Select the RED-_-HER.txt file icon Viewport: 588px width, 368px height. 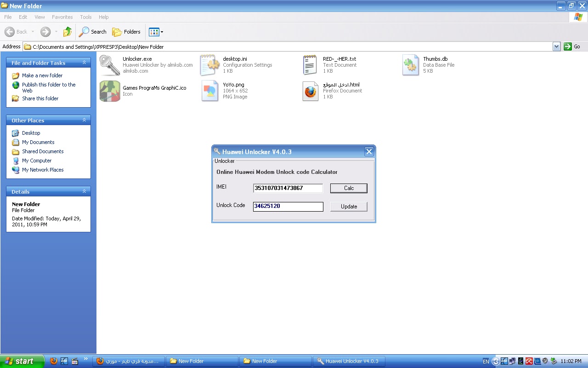pyautogui.click(x=310, y=65)
